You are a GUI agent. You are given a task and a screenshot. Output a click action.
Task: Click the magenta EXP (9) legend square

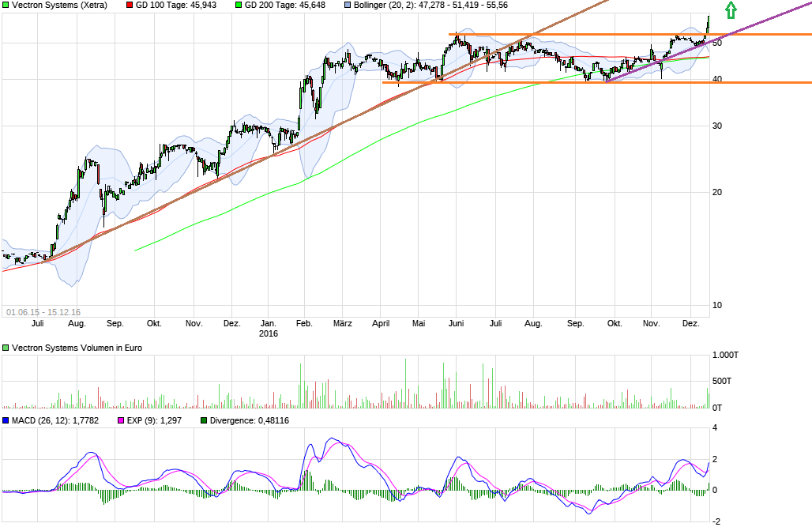point(121,420)
